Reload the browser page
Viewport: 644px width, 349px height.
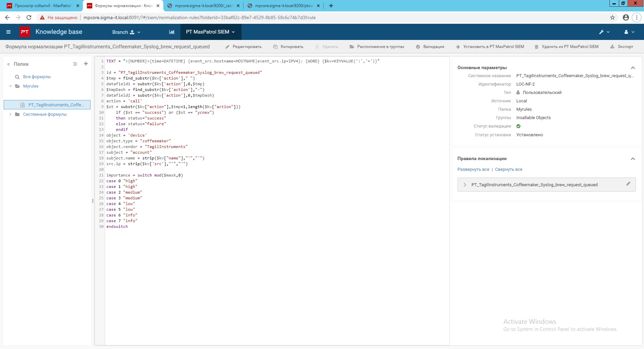[x=29, y=17]
